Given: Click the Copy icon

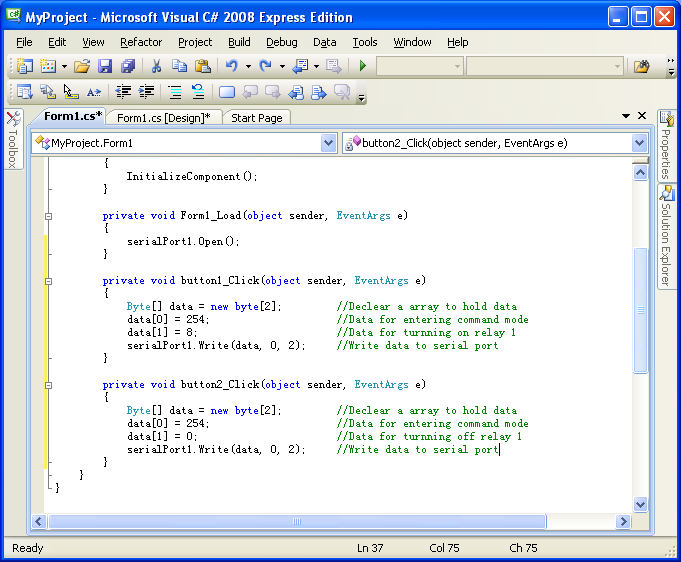Looking at the screenshot, I should (x=179, y=66).
